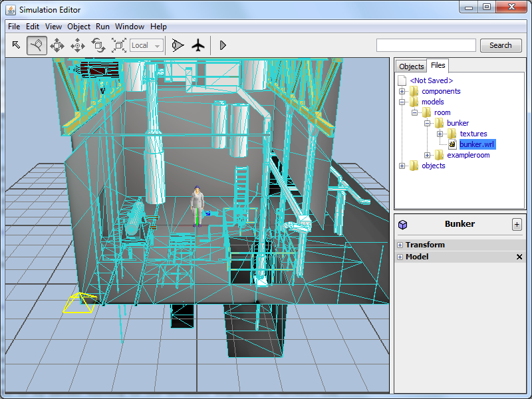
Task: Collapse the bunker folder in tree
Action: [x=428, y=123]
